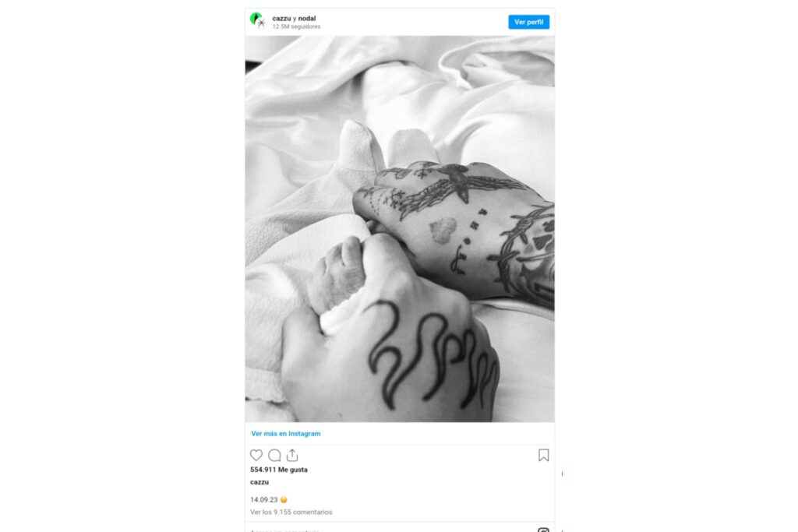This screenshot has height=532, width=798.
Task: Share the post with the upload arrow icon
Action: 292,455
